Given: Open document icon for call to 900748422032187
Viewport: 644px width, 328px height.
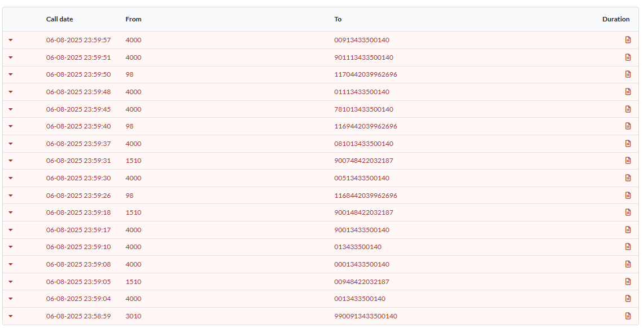Looking at the screenshot, I should tap(628, 161).
